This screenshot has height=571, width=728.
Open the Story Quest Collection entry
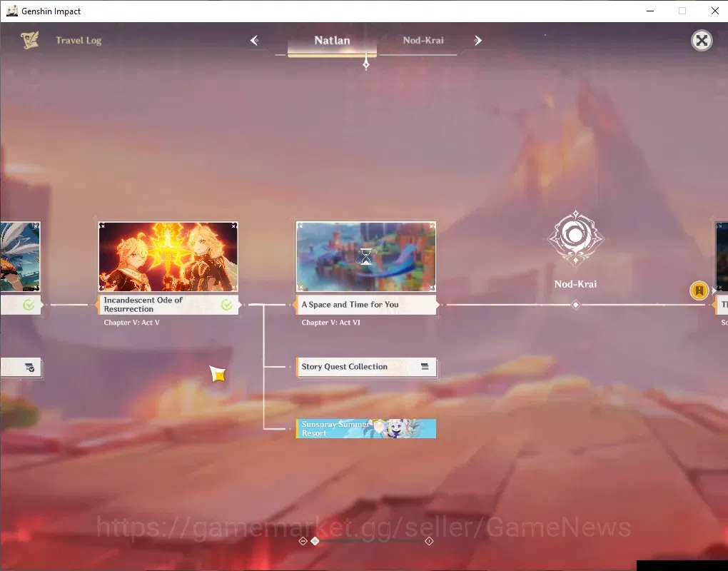click(x=366, y=367)
